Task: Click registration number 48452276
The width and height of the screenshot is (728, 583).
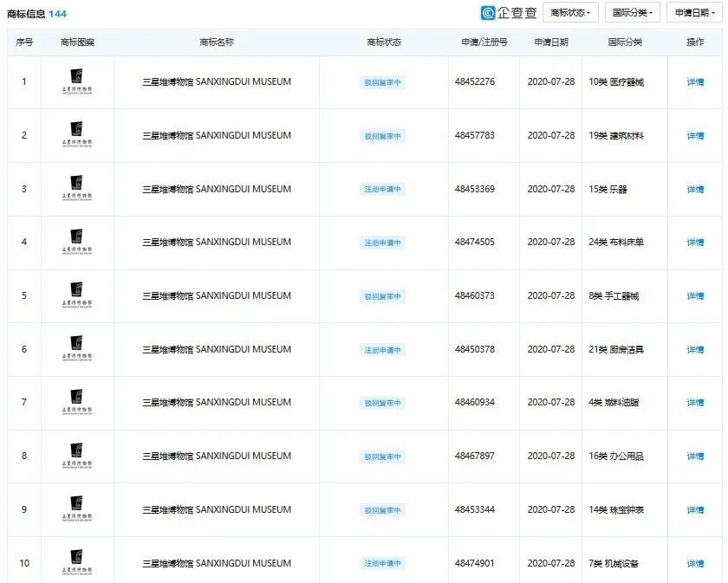Action: click(x=475, y=81)
